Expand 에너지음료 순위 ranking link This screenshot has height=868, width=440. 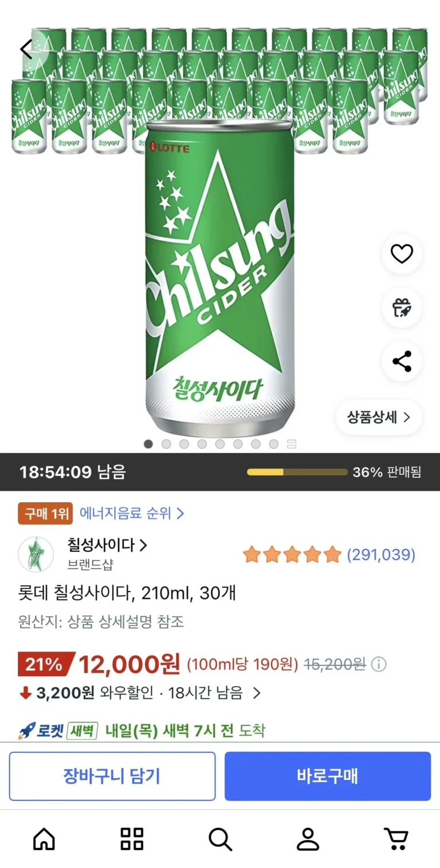132,513
